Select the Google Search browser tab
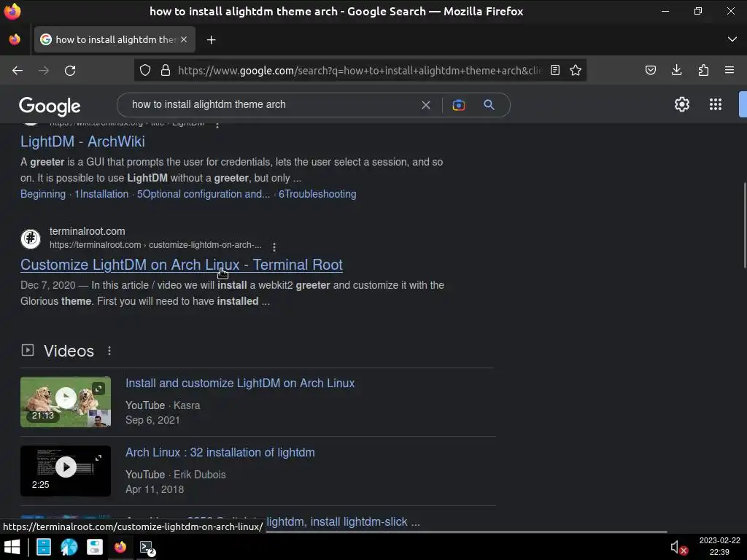The width and height of the screenshot is (747, 560). point(115,39)
